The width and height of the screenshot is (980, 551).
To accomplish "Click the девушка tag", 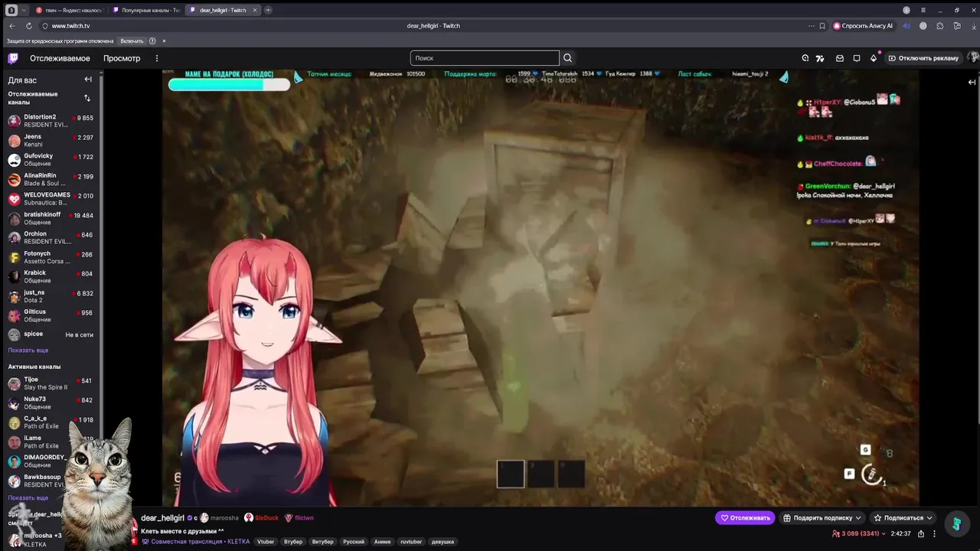I will [x=443, y=542].
